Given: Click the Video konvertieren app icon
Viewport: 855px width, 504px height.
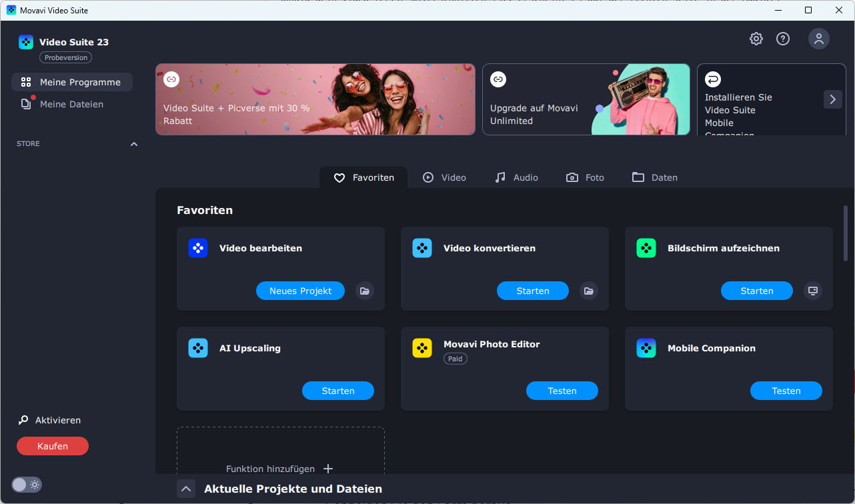Looking at the screenshot, I should tap(422, 248).
